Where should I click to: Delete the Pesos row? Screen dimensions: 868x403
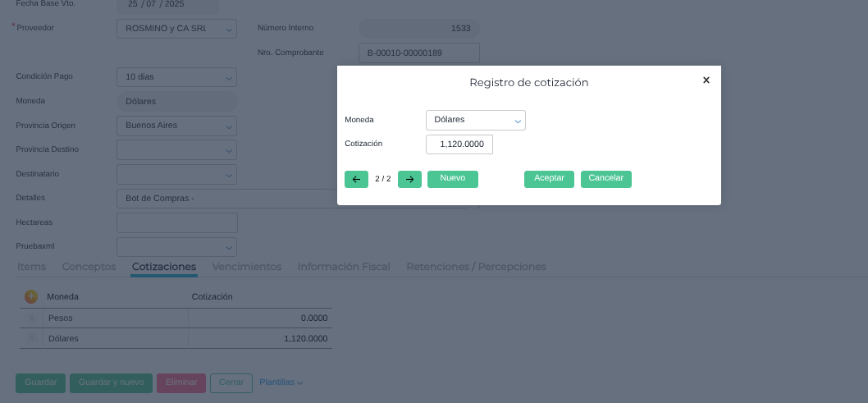coord(32,318)
